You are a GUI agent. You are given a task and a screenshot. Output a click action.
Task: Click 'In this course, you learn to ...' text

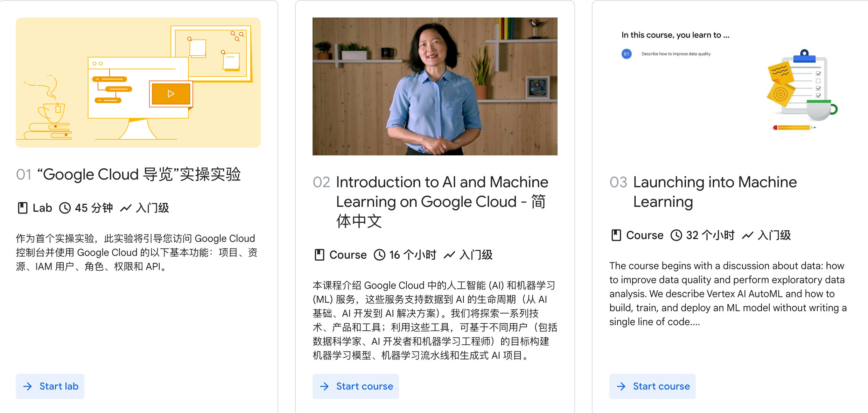click(x=675, y=35)
